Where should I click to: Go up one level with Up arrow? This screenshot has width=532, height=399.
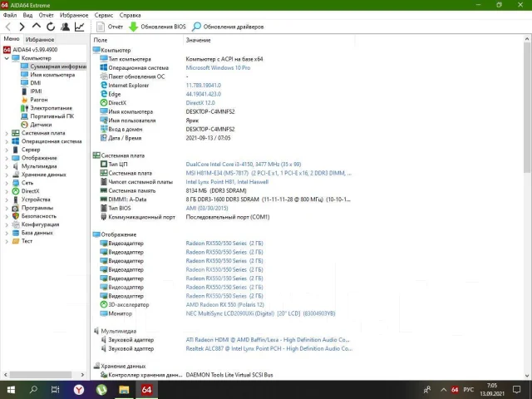tap(37, 27)
